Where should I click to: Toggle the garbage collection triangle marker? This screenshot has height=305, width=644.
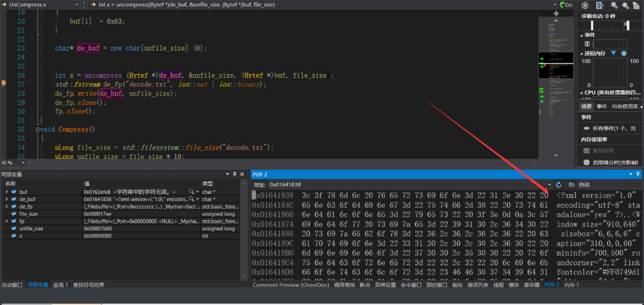pyautogui.click(x=613, y=53)
